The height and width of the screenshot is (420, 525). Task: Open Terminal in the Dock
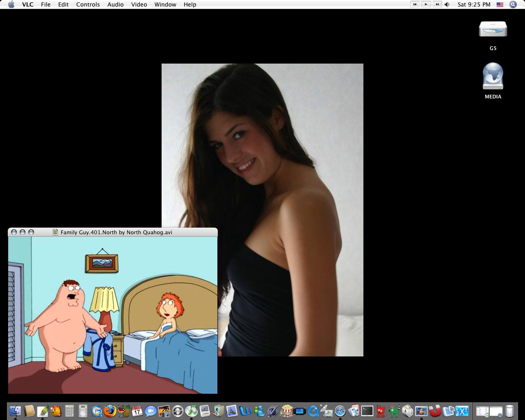[367, 411]
